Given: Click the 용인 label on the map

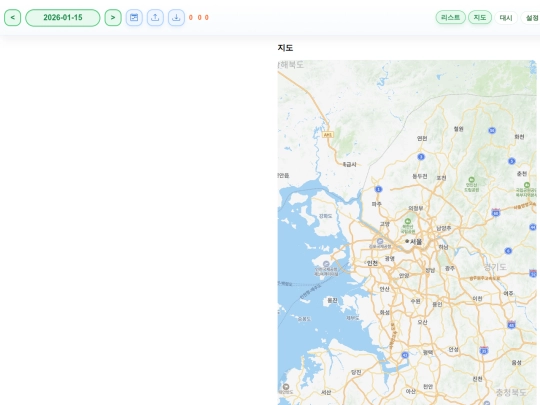Looking at the screenshot, I should coord(437,304).
